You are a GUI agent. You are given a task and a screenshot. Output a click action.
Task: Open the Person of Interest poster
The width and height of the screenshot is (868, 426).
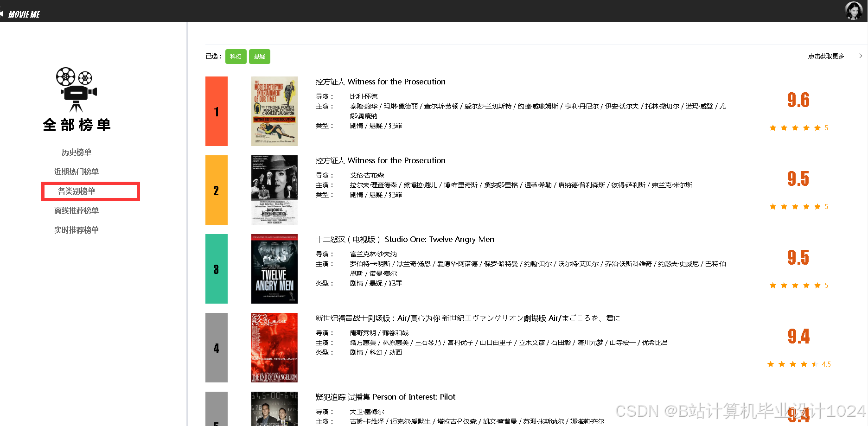pos(274,409)
